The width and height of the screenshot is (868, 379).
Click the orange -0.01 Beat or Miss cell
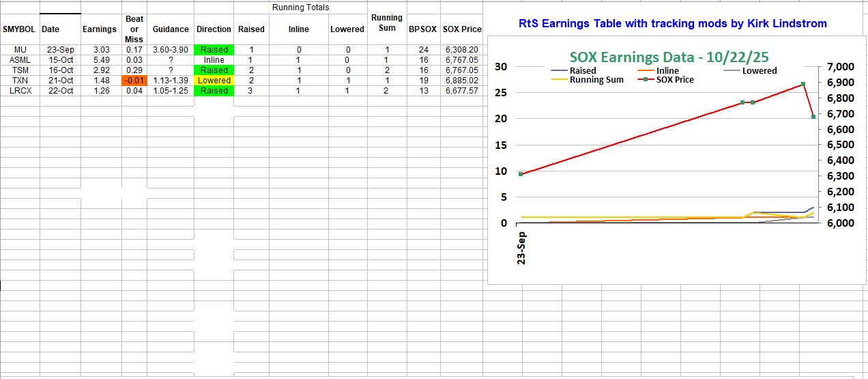[x=134, y=81]
